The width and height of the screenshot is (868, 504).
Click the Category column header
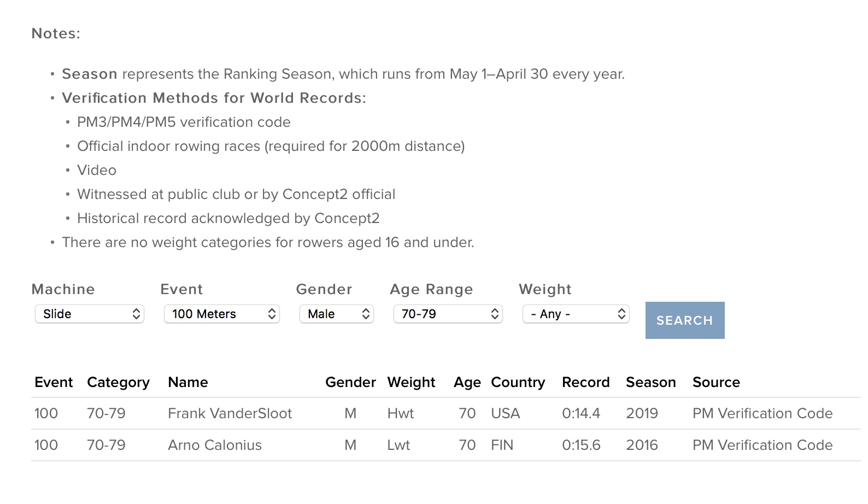[118, 382]
